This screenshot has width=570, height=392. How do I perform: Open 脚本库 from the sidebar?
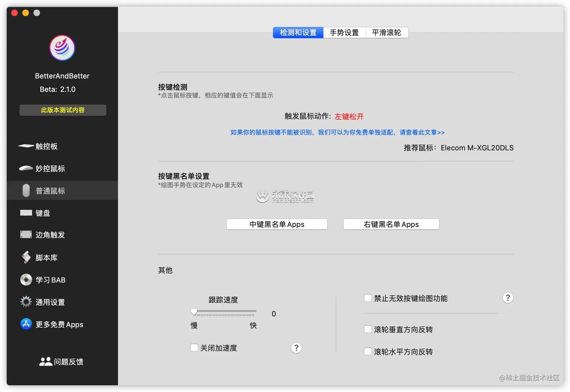62,257
